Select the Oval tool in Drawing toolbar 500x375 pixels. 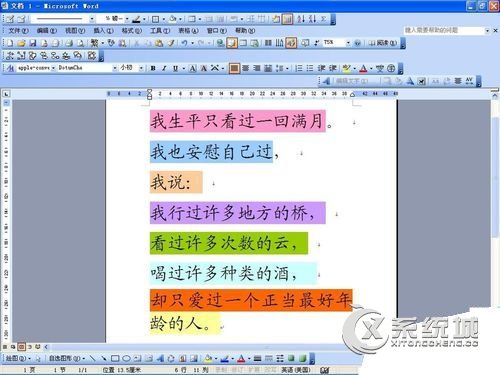coord(126,359)
